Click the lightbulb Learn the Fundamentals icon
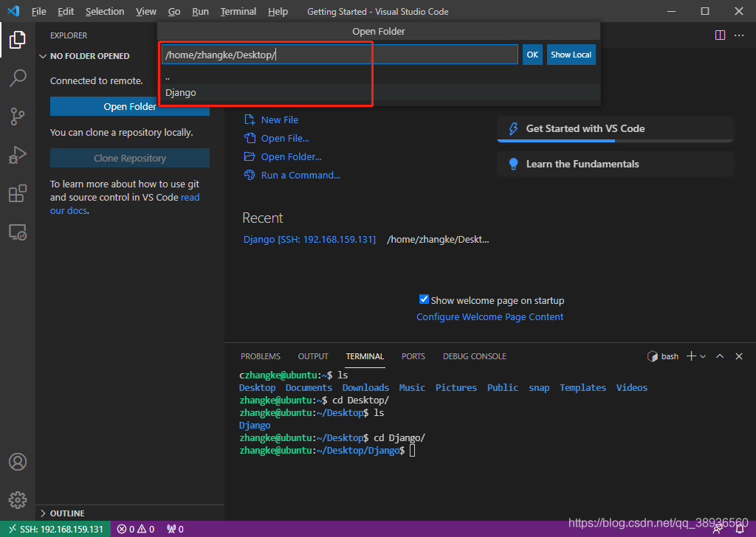 514,164
